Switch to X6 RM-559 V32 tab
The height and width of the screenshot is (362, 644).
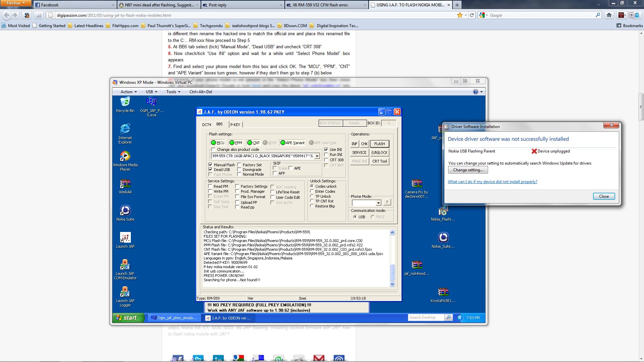(327, 5)
